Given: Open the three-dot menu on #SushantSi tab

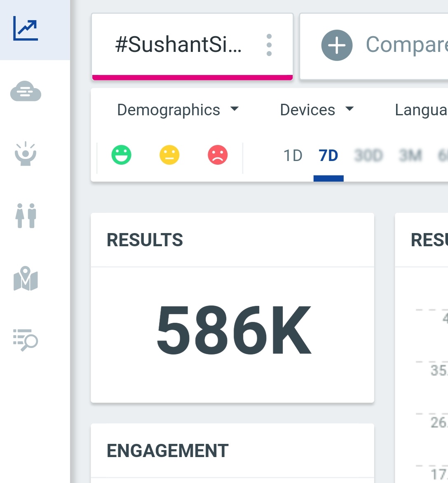Looking at the screenshot, I should tap(269, 45).
